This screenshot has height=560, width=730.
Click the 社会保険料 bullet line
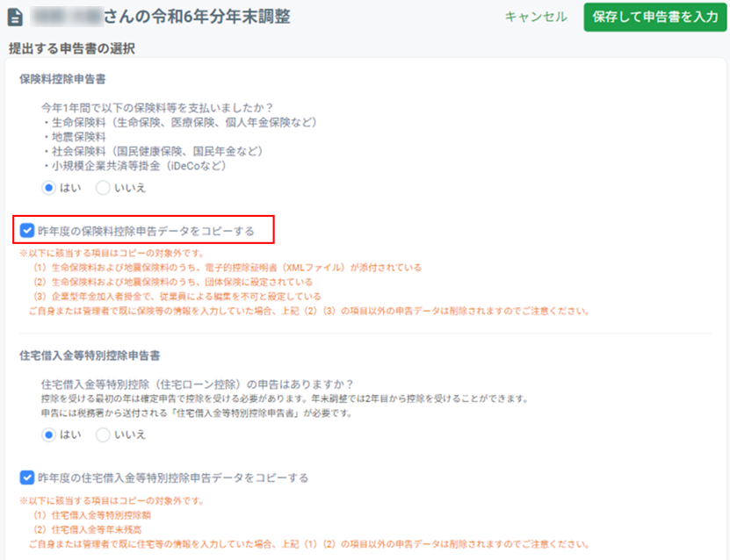tap(153, 151)
